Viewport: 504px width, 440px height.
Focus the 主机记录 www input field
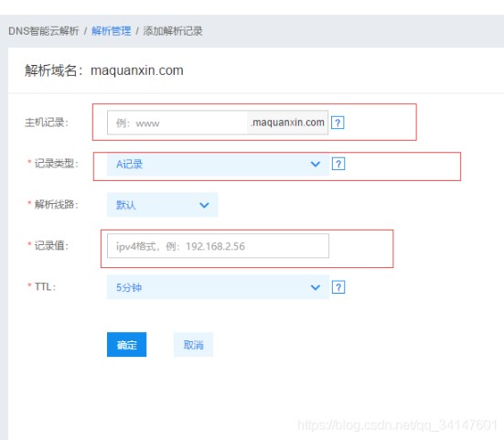click(x=177, y=123)
